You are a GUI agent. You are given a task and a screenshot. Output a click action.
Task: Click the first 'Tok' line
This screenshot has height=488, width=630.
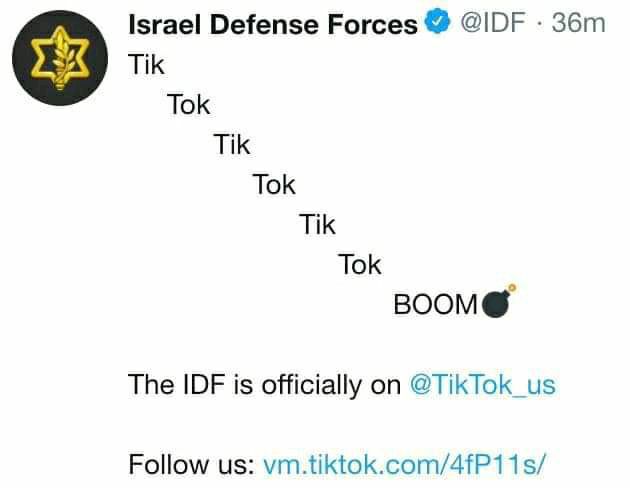click(x=188, y=104)
